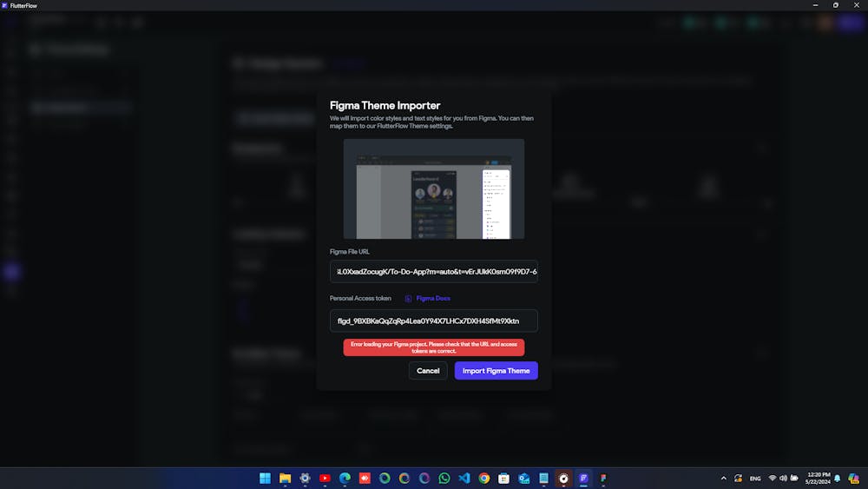This screenshot has width=868, height=489.
Task: Open the dark brown circular app icon
Action: (x=563, y=478)
